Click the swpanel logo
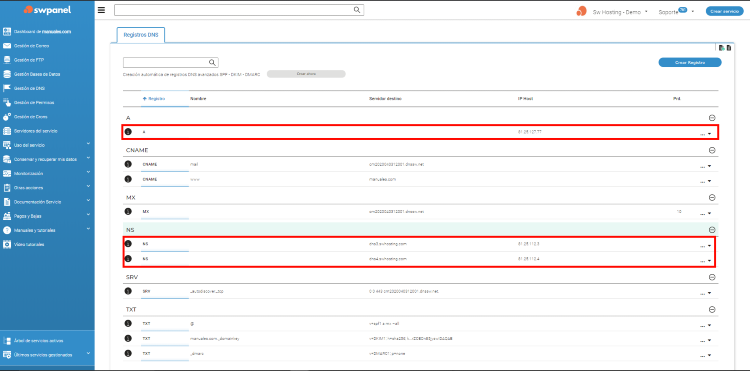The height and width of the screenshot is (371, 750). 47,10
